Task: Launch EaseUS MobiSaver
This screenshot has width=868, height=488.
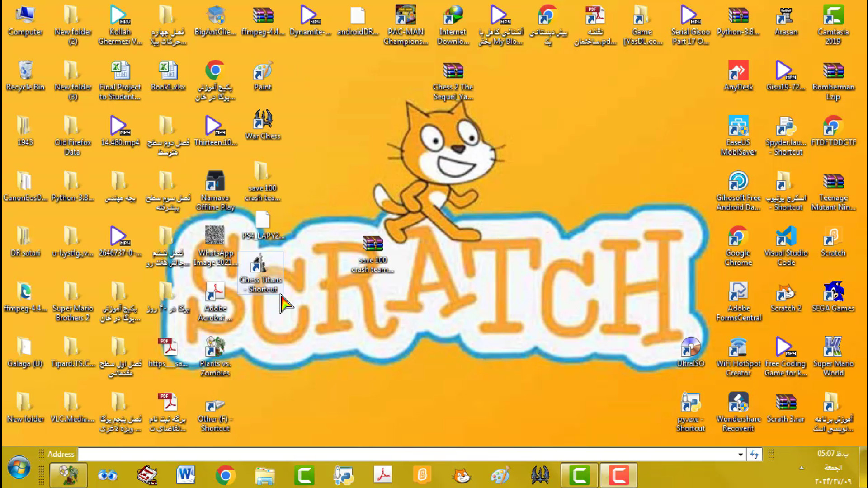Action: click(738, 136)
